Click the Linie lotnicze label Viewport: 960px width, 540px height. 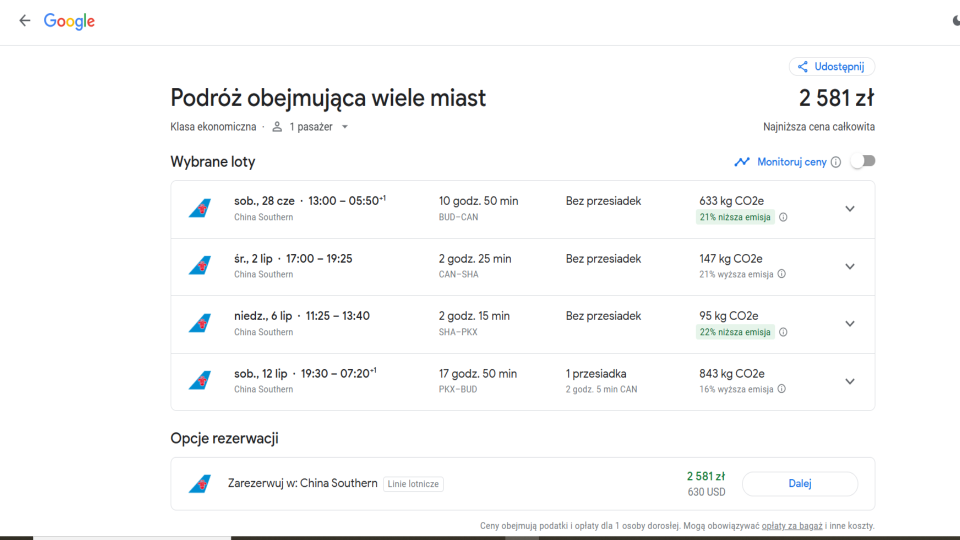coord(413,484)
